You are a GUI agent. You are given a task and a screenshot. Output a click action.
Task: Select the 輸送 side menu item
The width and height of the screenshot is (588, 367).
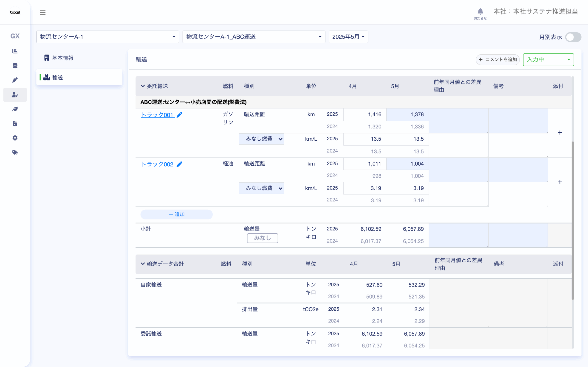pos(58,78)
